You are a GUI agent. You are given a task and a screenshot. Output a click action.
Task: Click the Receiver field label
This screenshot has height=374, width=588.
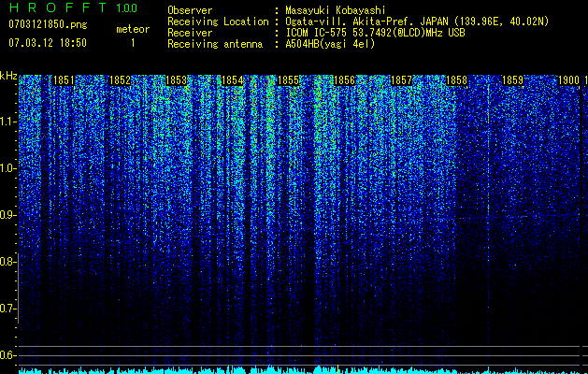[x=190, y=33]
